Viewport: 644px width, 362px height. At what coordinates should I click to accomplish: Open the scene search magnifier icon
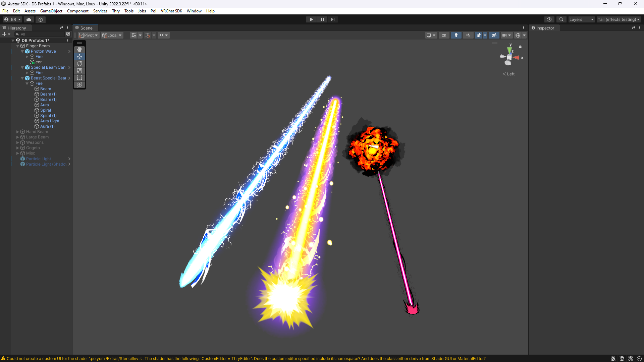pos(561,19)
